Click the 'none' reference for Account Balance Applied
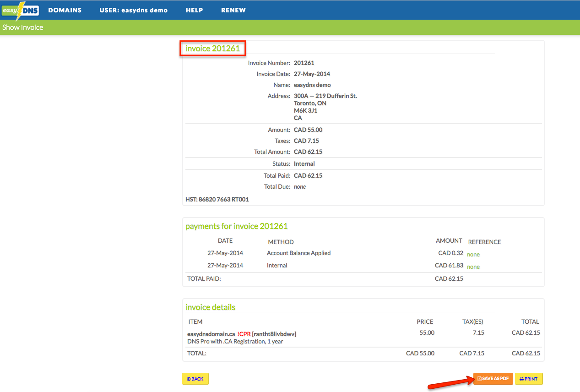Viewport: 580px width, 392px height. pyautogui.click(x=473, y=255)
